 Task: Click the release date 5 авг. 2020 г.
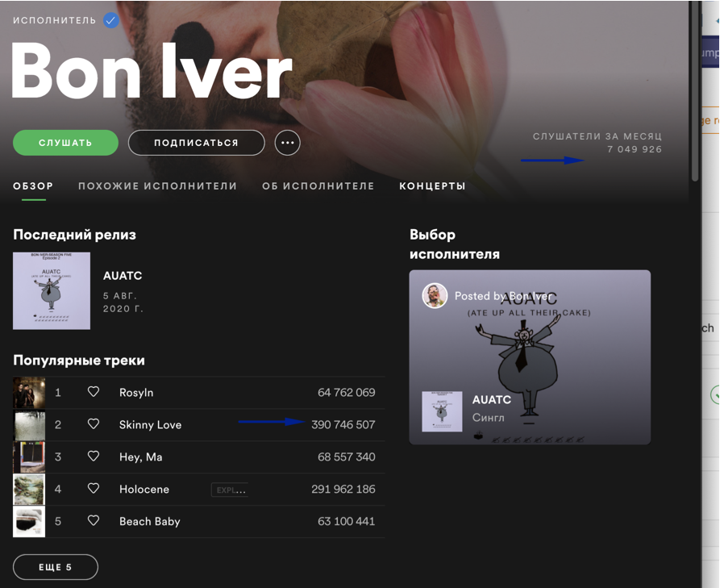coord(123,302)
